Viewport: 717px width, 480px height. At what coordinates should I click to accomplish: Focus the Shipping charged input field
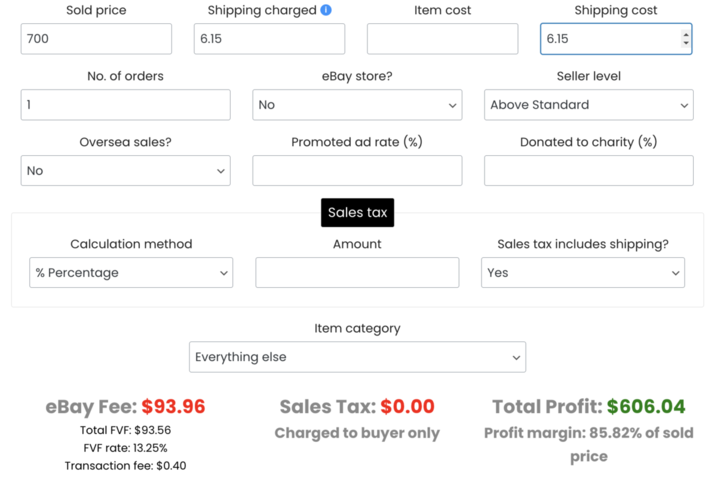[x=269, y=39]
